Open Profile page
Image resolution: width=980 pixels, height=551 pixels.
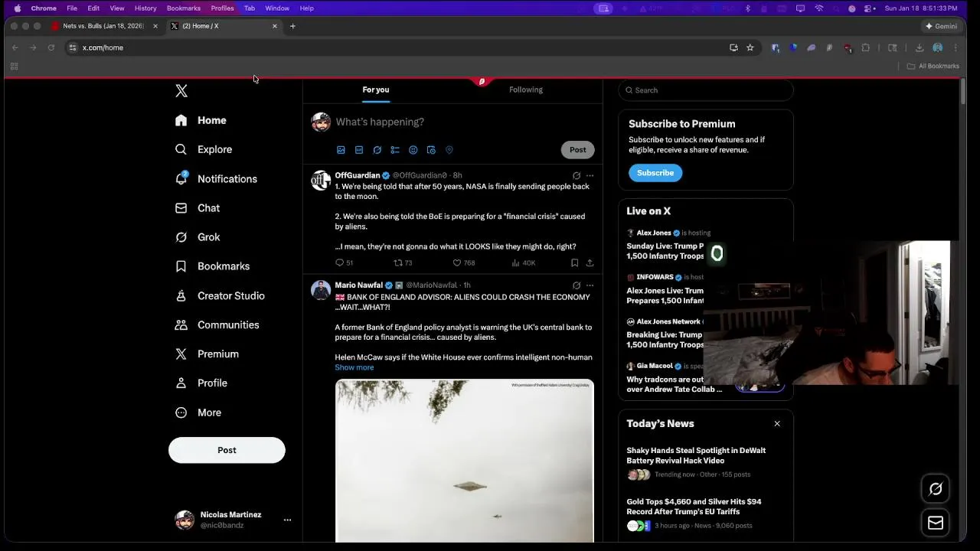(x=201, y=383)
